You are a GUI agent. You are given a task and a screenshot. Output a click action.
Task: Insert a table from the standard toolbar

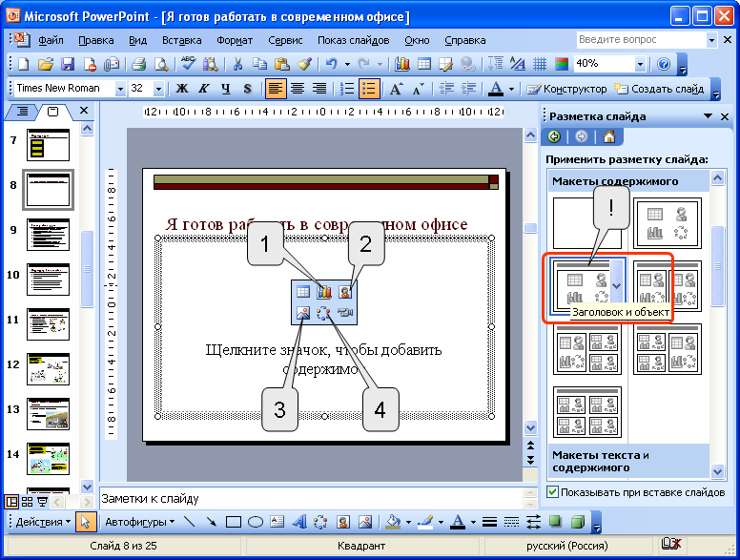point(424,64)
